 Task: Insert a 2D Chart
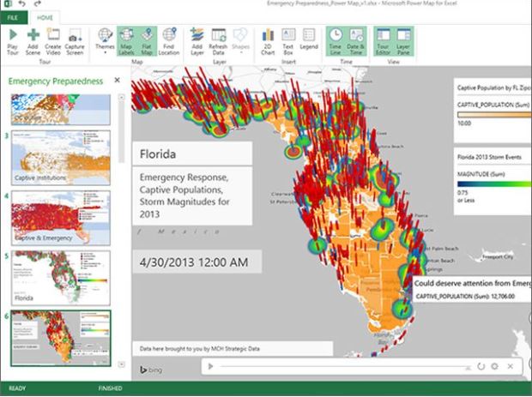267,41
